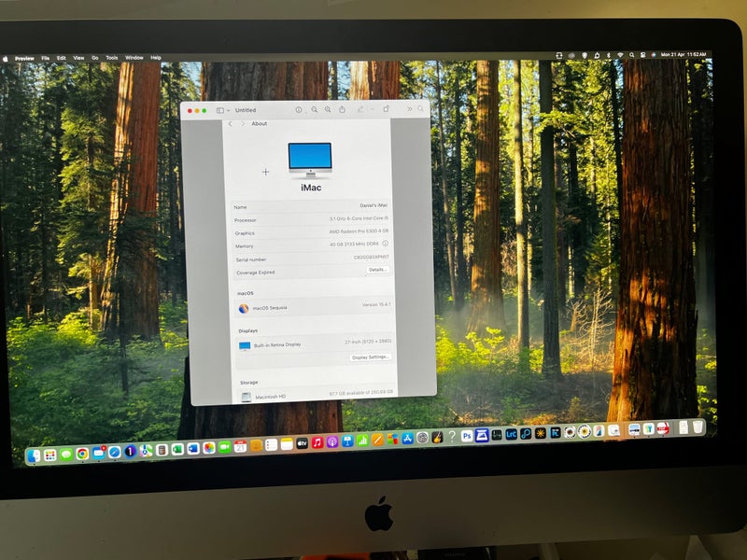Screen dimensions: 747x560
Task: Open Finder from the Dock
Action: (35, 455)
